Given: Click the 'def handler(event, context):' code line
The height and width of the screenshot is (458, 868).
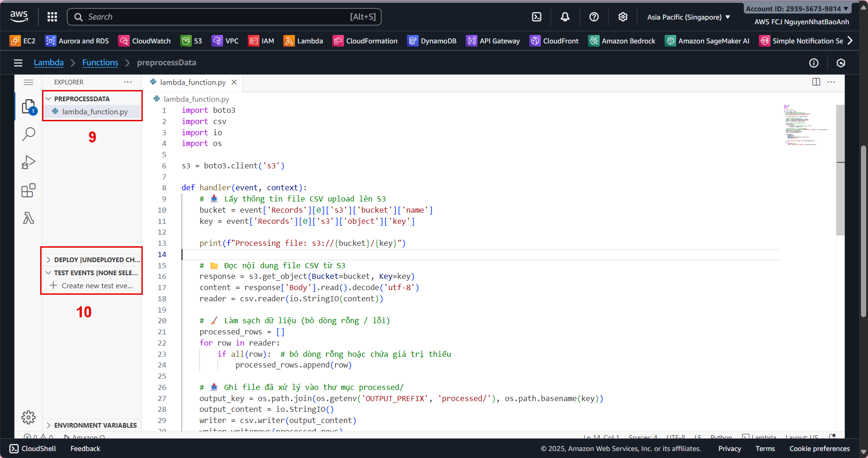Looking at the screenshot, I should pos(244,187).
